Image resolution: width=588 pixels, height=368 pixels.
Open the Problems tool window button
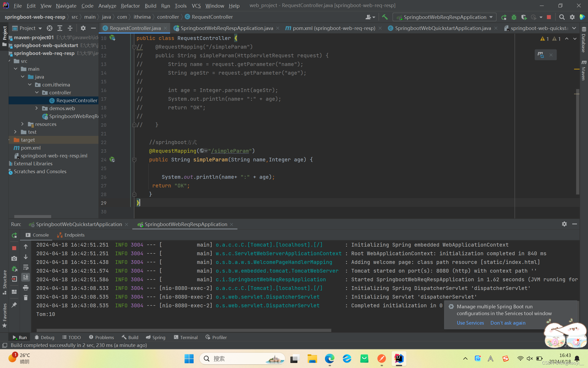pyautogui.click(x=101, y=337)
